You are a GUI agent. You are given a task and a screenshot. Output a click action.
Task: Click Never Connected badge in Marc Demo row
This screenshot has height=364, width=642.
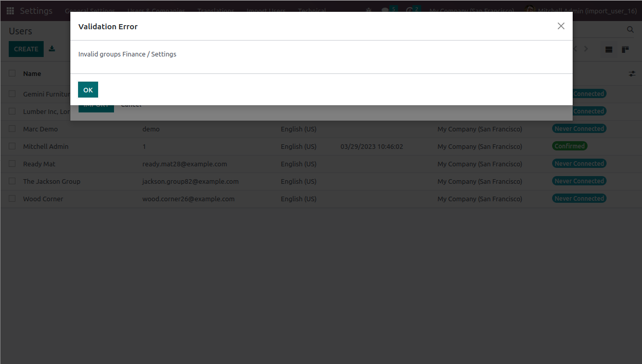click(x=579, y=129)
